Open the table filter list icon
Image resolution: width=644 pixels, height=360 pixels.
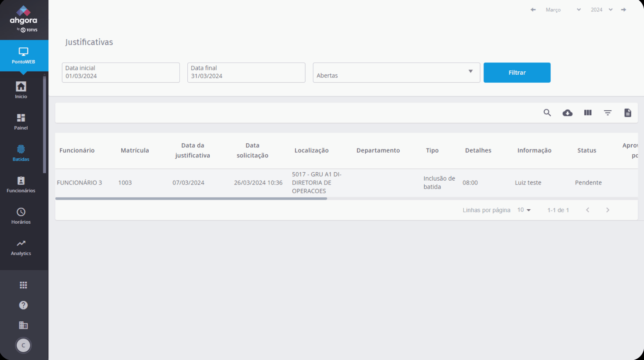tap(608, 113)
